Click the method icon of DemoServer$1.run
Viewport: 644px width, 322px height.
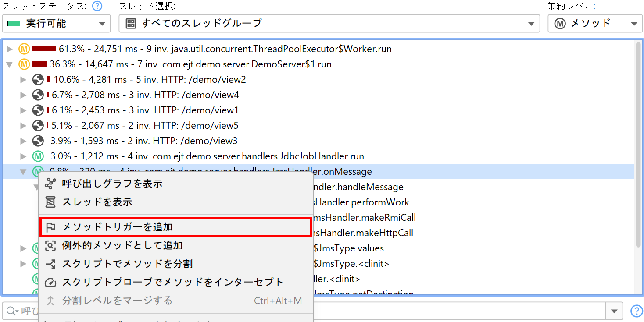24,64
